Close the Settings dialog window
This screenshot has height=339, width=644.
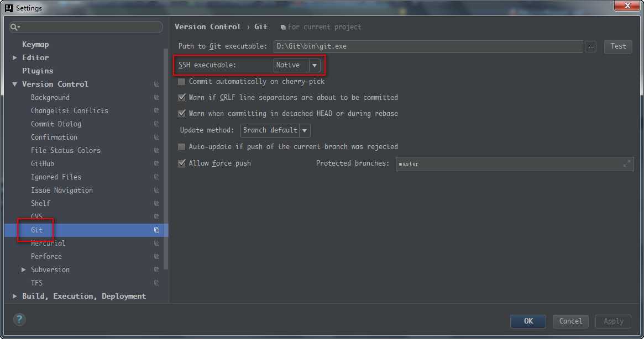(x=627, y=6)
